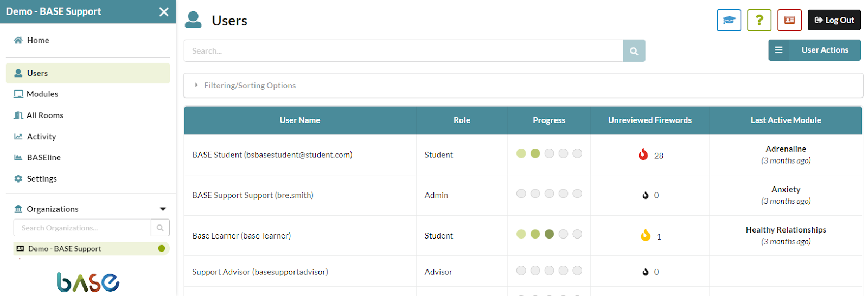The height and width of the screenshot is (296, 868).
Task: Expand the Filtering/Sorting Options panel
Action: (524, 86)
